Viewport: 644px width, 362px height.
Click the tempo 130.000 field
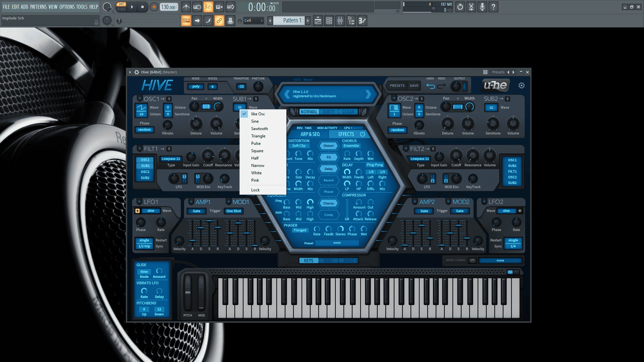[169, 7]
